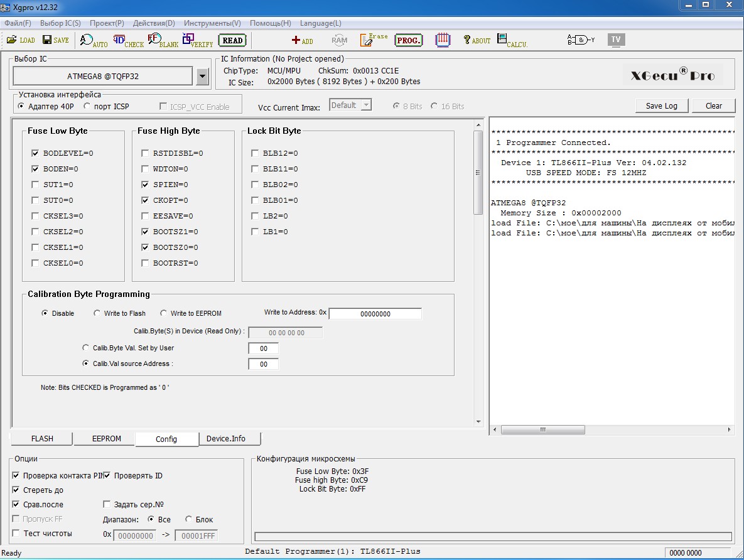Expand the ATMEGA8 @TQFP32 chip dropdown

202,77
